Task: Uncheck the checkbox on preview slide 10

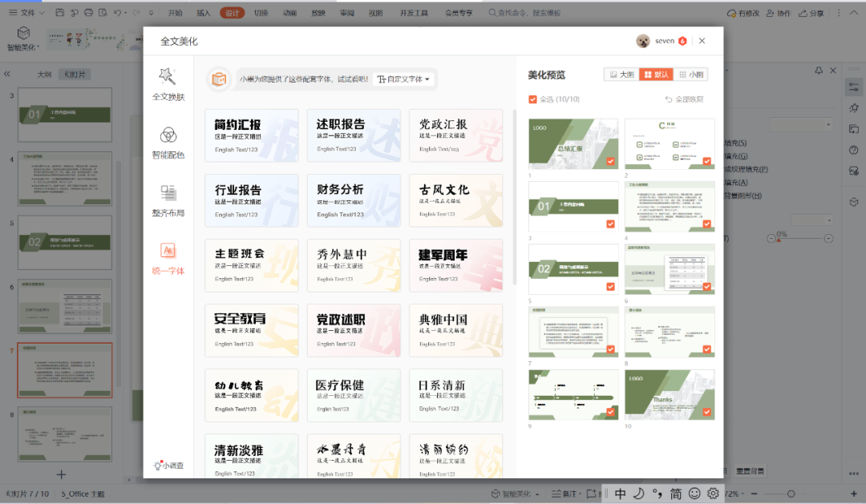Action: click(706, 412)
